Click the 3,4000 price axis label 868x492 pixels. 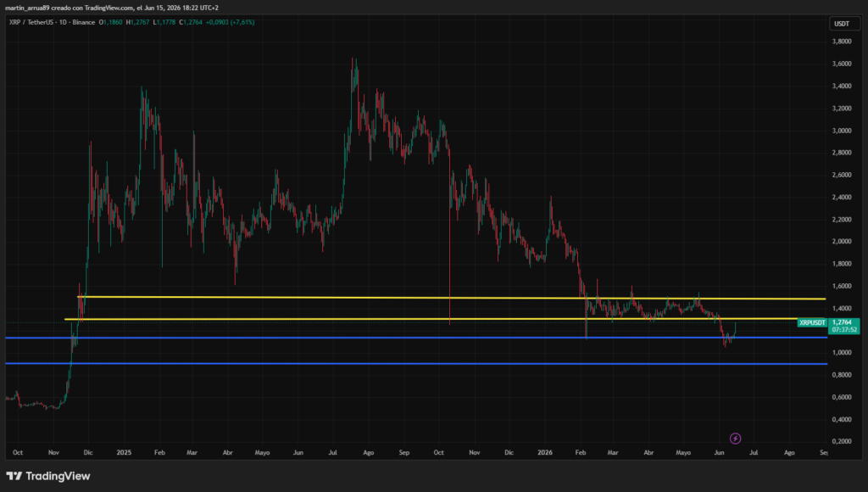(x=842, y=86)
